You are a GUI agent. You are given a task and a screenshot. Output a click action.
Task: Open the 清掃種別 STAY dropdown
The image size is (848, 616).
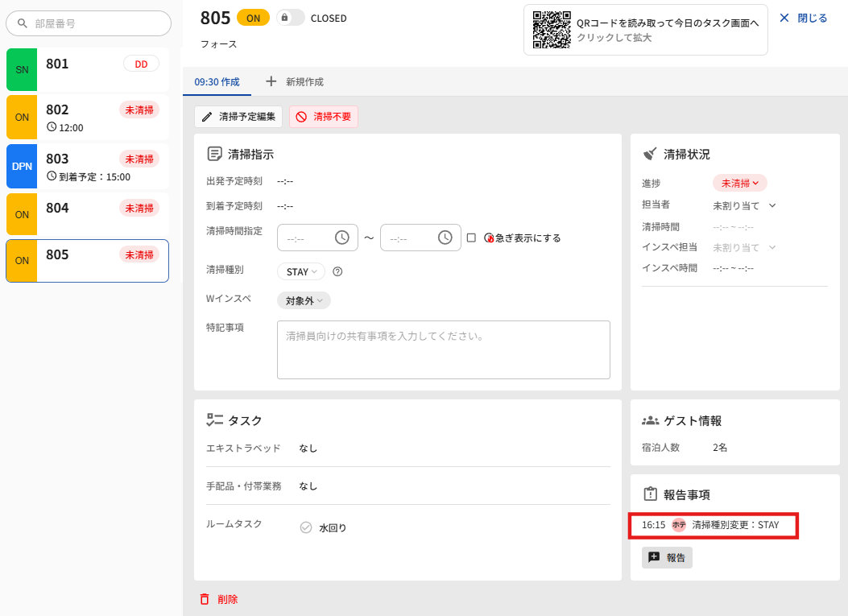(301, 271)
